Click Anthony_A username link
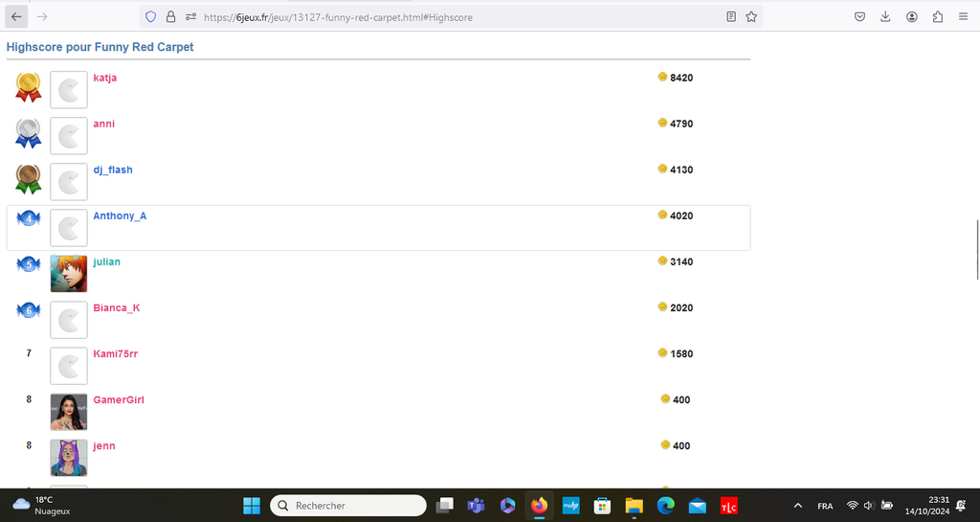 pyautogui.click(x=120, y=216)
